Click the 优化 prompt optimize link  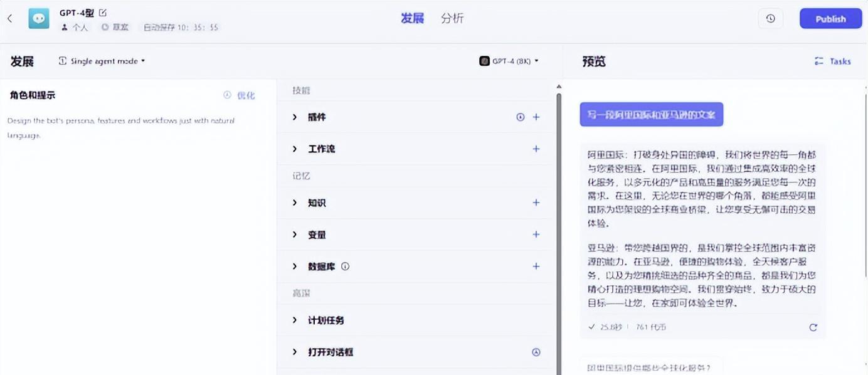[x=240, y=95]
